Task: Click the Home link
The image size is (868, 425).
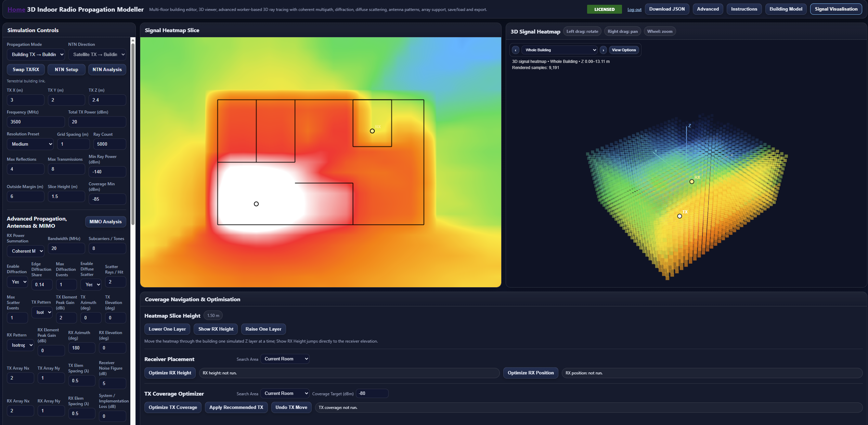Action: [x=16, y=10]
